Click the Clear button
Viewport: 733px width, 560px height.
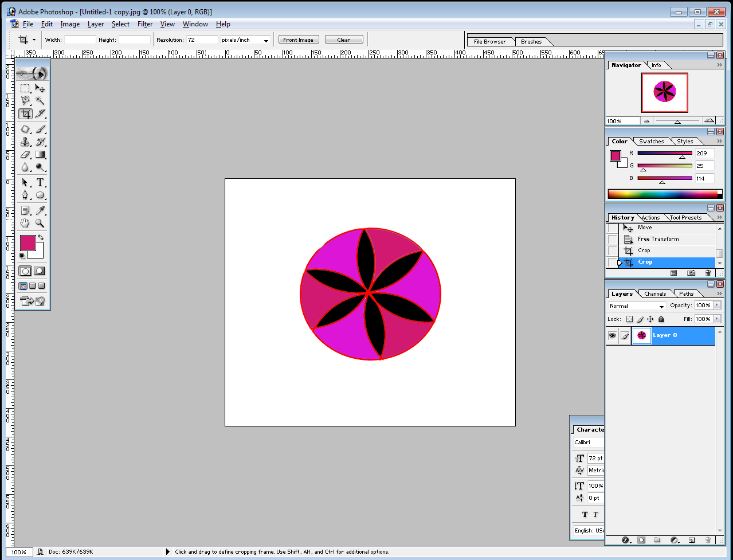click(344, 40)
